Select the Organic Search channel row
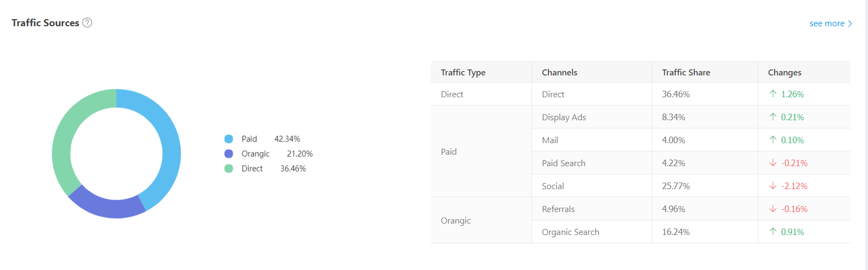Viewport: 868px width, 270px height. click(570, 232)
